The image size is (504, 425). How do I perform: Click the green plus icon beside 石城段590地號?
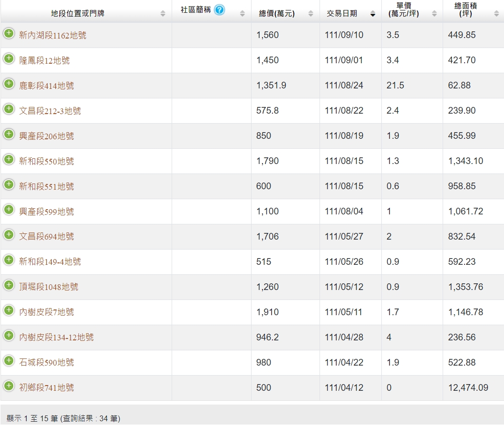pos(9,361)
